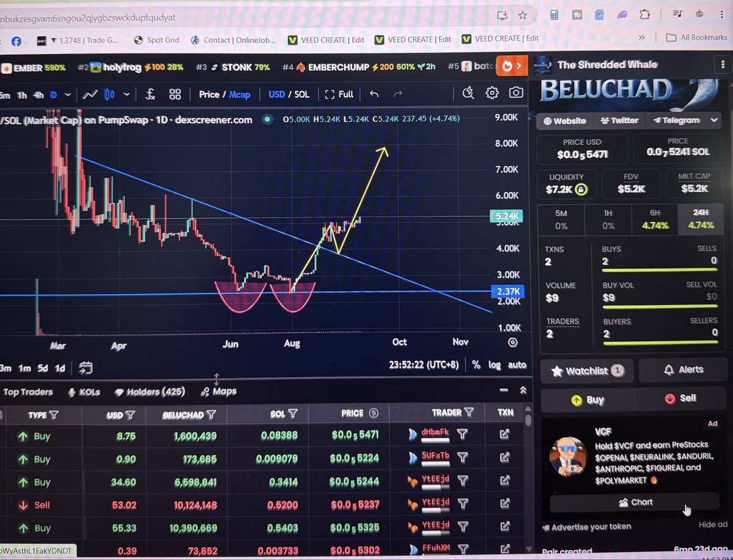Viewport: 733px width, 560px height.
Task: Open trending token STONK
Action: pyautogui.click(x=233, y=67)
